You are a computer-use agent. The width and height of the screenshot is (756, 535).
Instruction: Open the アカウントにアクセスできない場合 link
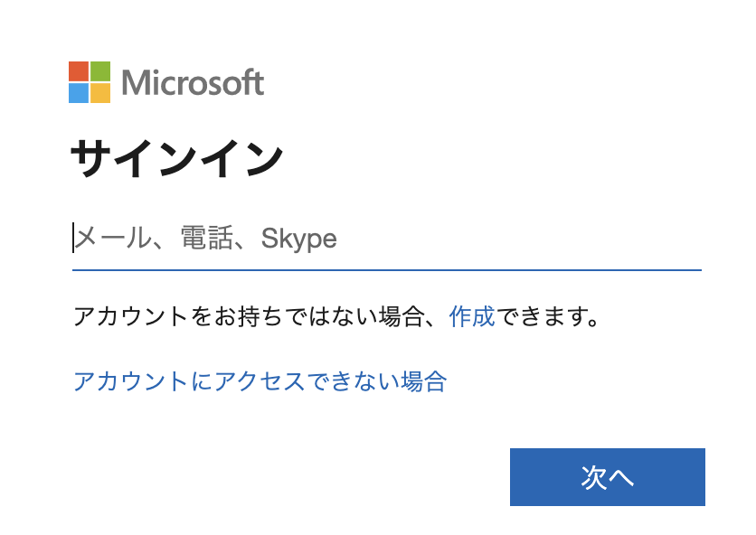[260, 380]
